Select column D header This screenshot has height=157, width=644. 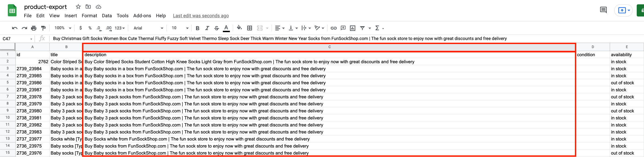click(x=593, y=47)
